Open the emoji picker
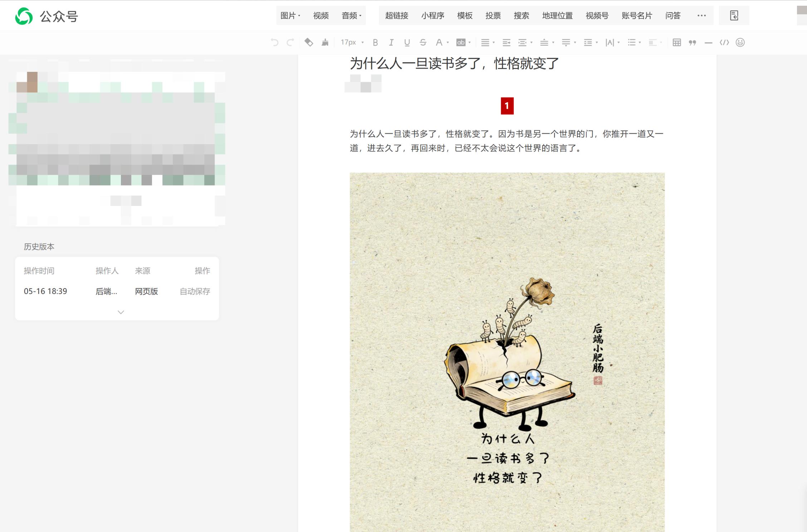 tap(740, 43)
